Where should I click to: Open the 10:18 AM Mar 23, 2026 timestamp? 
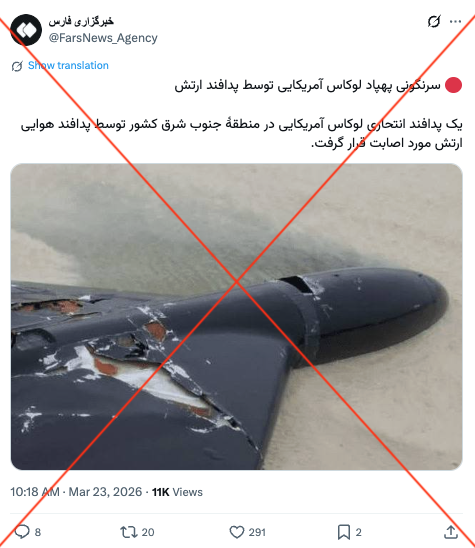pyautogui.click(x=76, y=492)
